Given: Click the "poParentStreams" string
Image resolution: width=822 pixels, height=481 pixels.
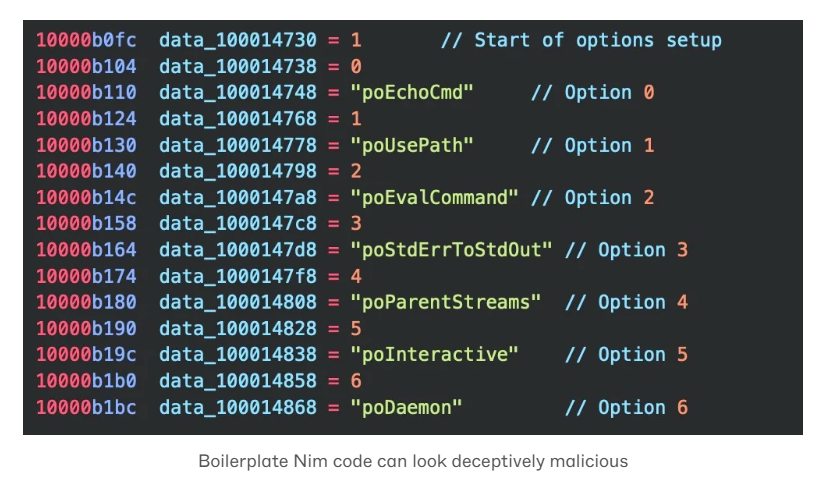Looking at the screenshot, I should point(446,302).
